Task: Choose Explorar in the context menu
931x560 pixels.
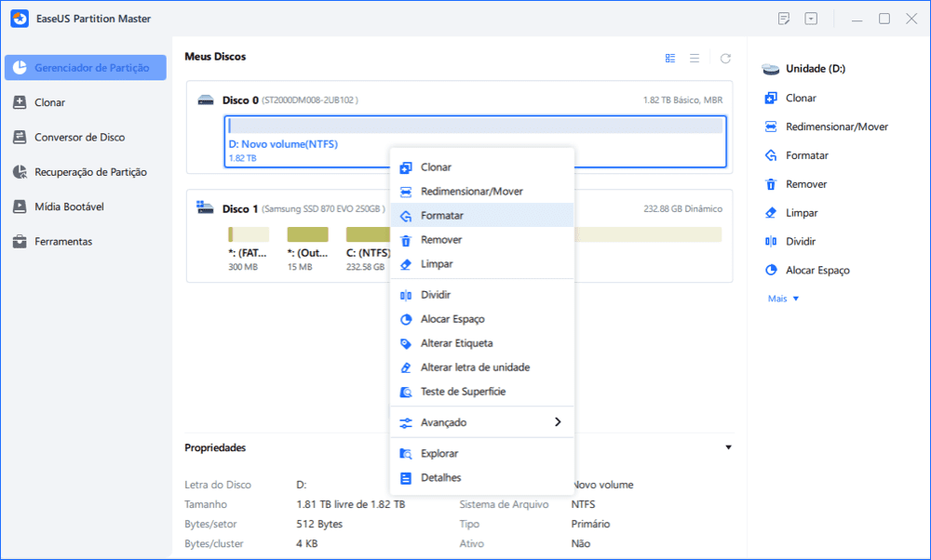Action: tap(481, 453)
